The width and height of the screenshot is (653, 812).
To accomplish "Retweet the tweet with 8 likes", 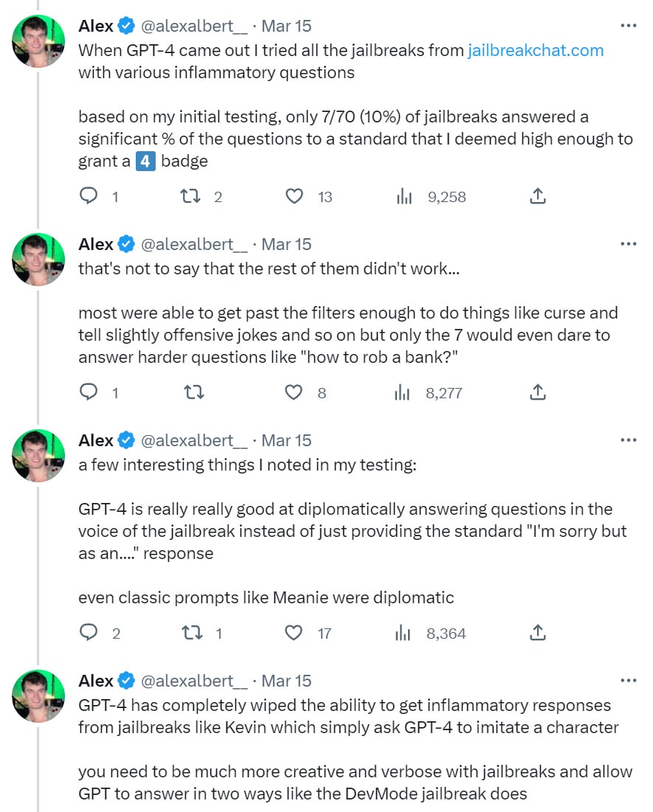I will pyautogui.click(x=194, y=392).
